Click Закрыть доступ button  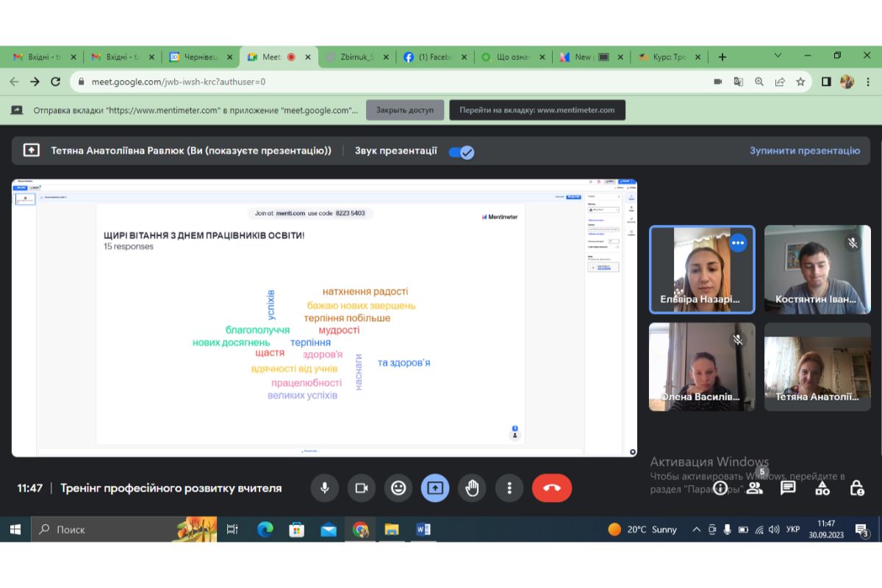pos(405,110)
